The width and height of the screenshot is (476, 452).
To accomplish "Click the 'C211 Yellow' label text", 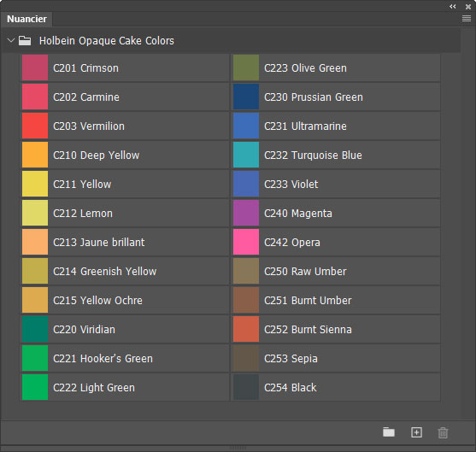I will [82, 185].
